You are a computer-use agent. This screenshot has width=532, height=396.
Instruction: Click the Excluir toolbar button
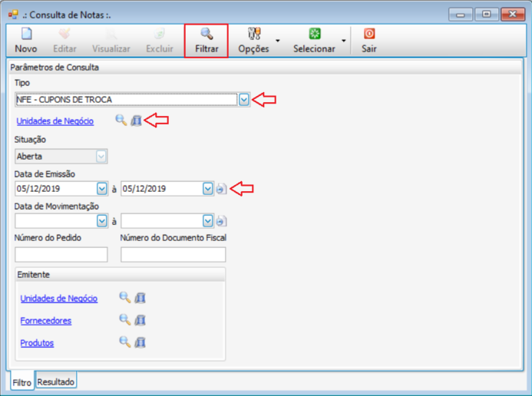160,41
